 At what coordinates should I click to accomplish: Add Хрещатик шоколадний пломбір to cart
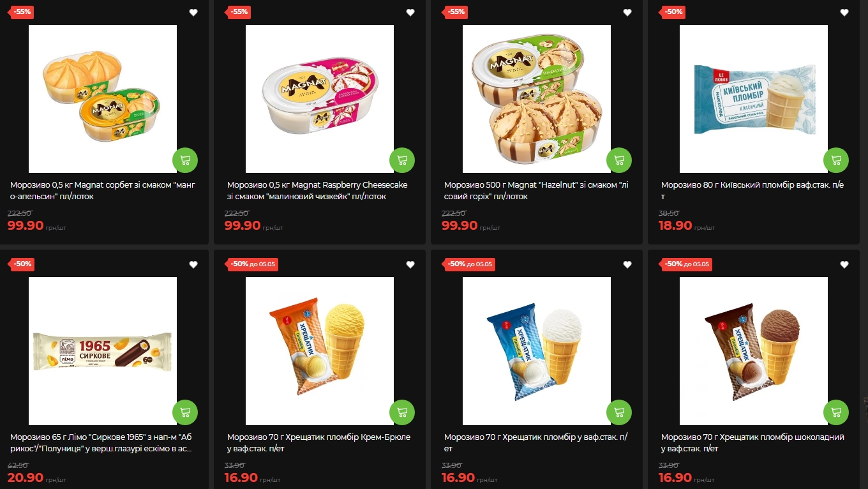pyautogui.click(x=836, y=412)
